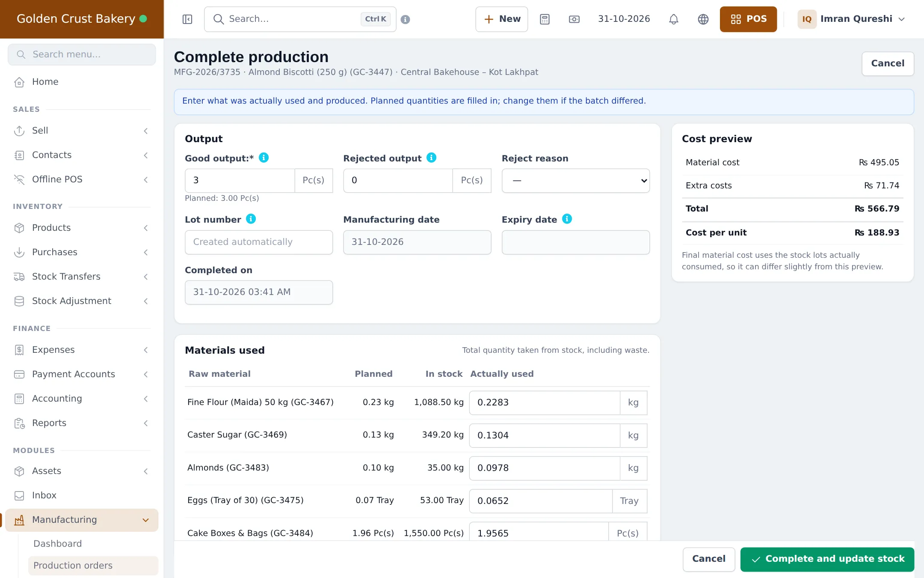Open the Stock Adjustment menu item
Image resolution: width=924 pixels, height=578 pixels.
(x=82, y=301)
